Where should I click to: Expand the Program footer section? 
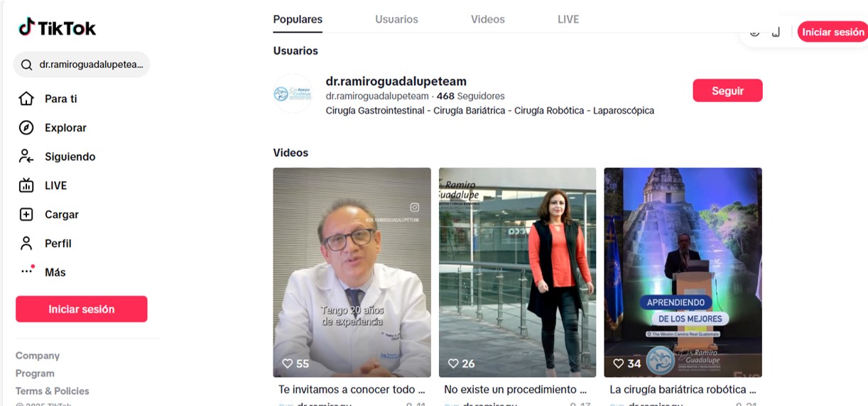[x=35, y=373]
